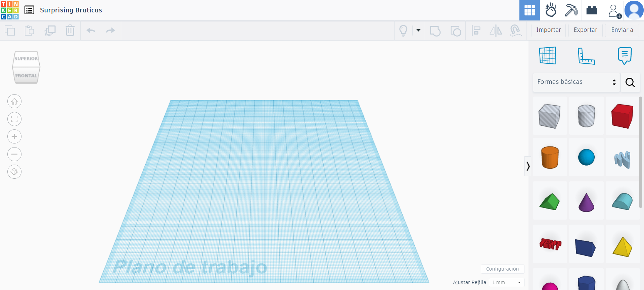Screen dimensions: 644x290
Task: Click the Surprising Bruticus design title
Action: 71,10
